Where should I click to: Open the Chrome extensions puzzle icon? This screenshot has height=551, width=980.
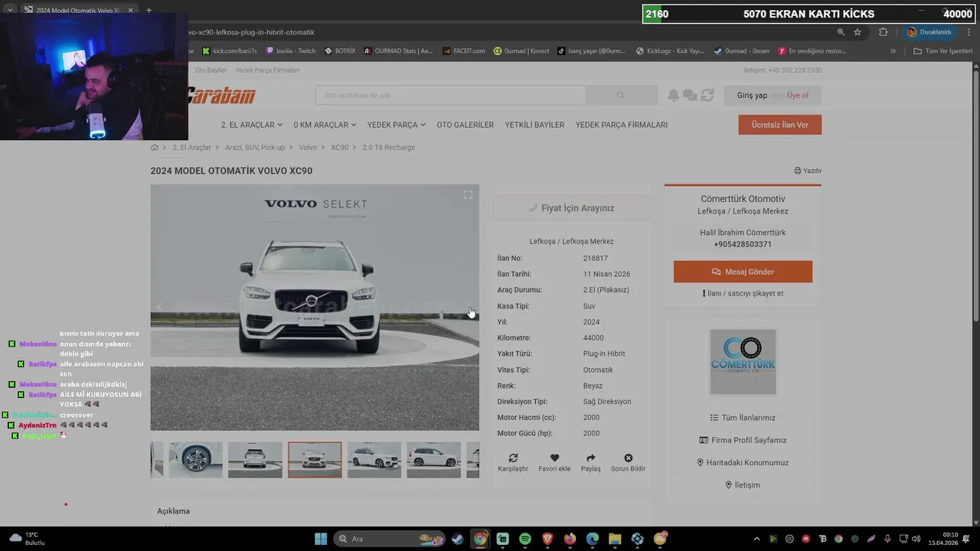(883, 32)
